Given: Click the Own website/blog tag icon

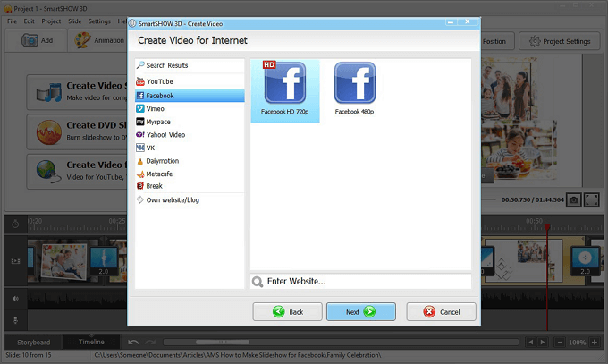Looking at the screenshot, I should point(140,199).
